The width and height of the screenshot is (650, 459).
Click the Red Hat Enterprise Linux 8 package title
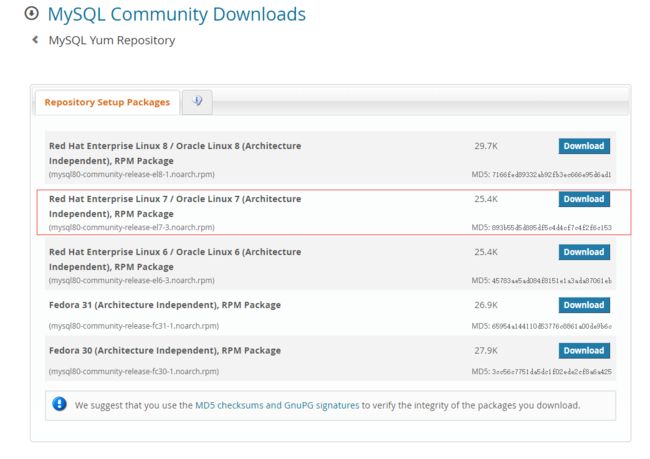click(175, 153)
